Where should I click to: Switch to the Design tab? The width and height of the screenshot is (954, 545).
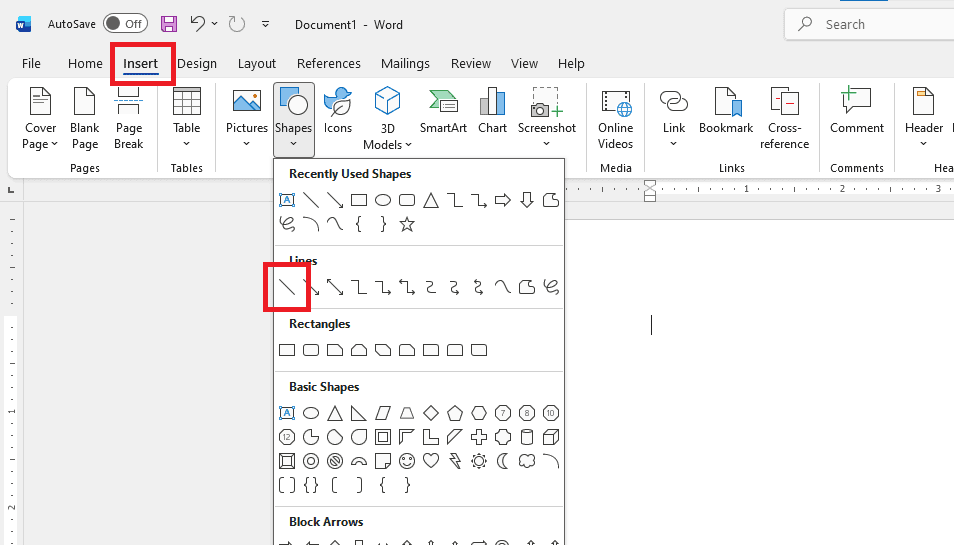tap(197, 63)
